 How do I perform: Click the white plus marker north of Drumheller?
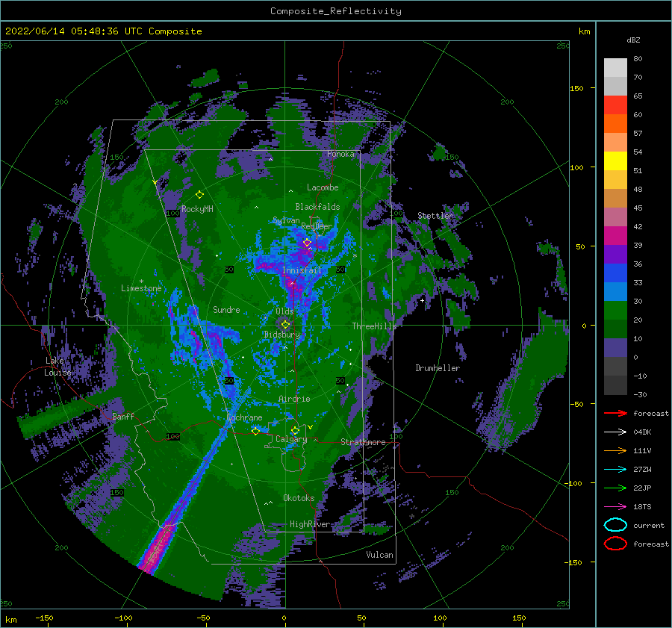422,300
